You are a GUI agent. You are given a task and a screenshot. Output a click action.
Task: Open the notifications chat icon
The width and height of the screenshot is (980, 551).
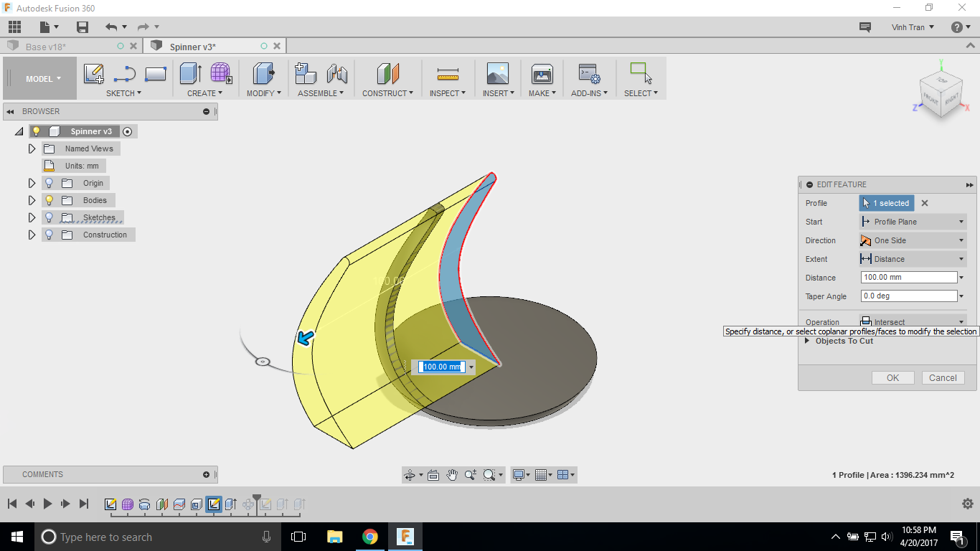[x=865, y=27]
